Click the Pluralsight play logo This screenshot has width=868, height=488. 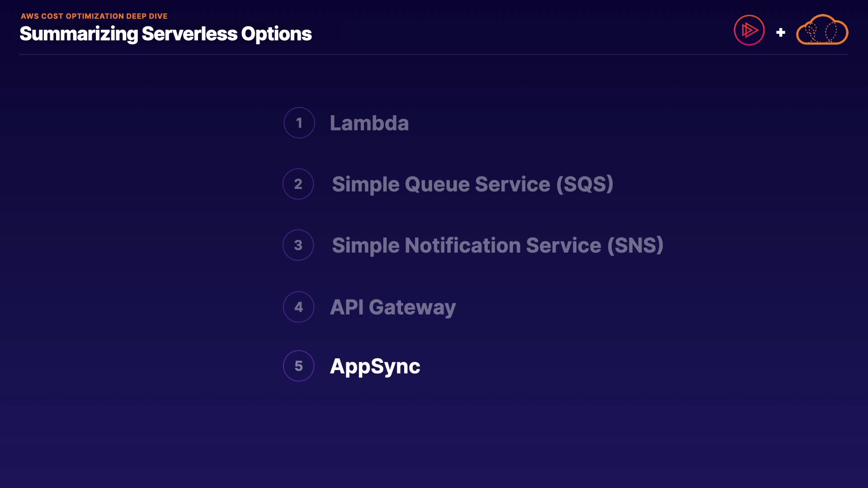click(749, 30)
